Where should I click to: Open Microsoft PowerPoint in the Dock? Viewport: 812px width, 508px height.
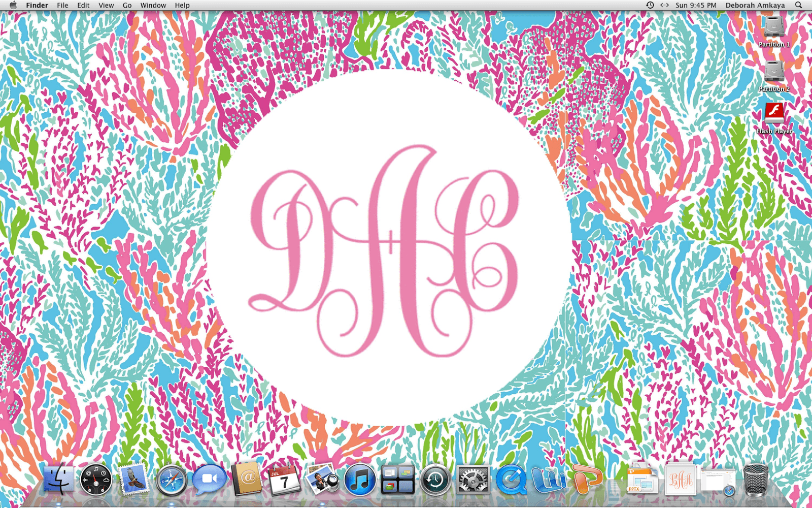point(587,479)
